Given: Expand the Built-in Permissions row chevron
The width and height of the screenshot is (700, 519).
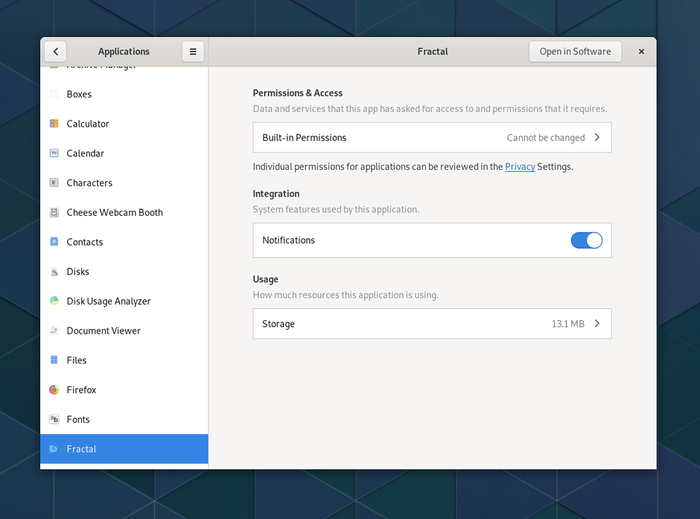Looking at the screenshot, I should click(597, 138).
